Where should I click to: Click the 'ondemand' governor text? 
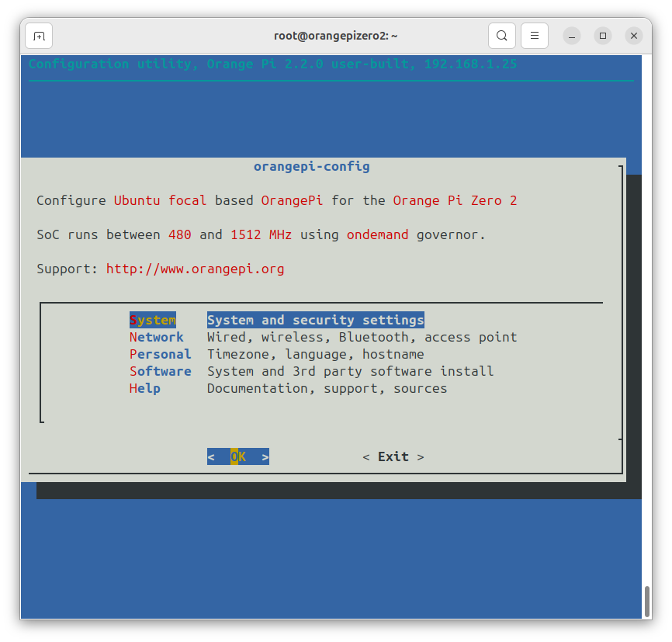click(x=378, y=234)
